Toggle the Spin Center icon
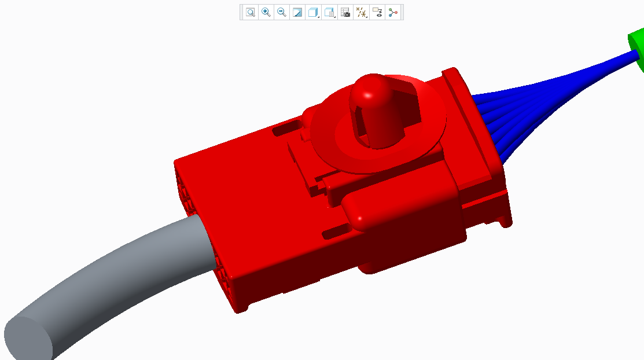The height and width of the screenshot is (360, 644). 393,12
